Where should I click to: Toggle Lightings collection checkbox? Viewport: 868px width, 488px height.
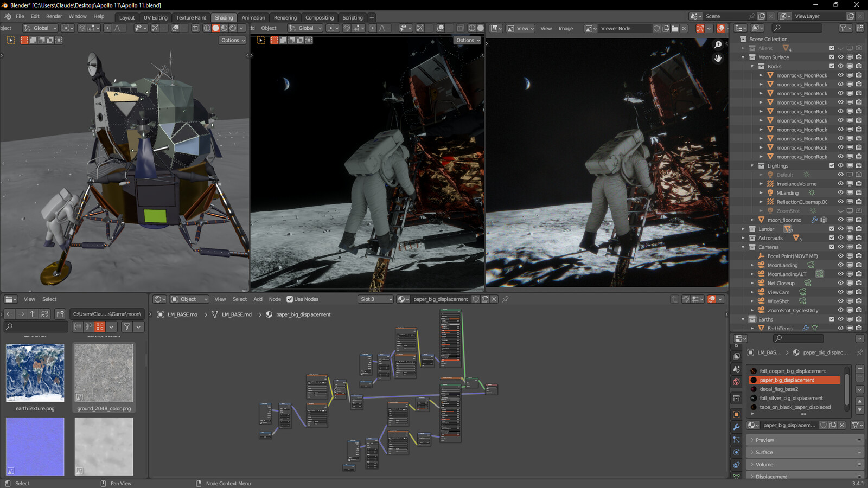pos(832,166)
